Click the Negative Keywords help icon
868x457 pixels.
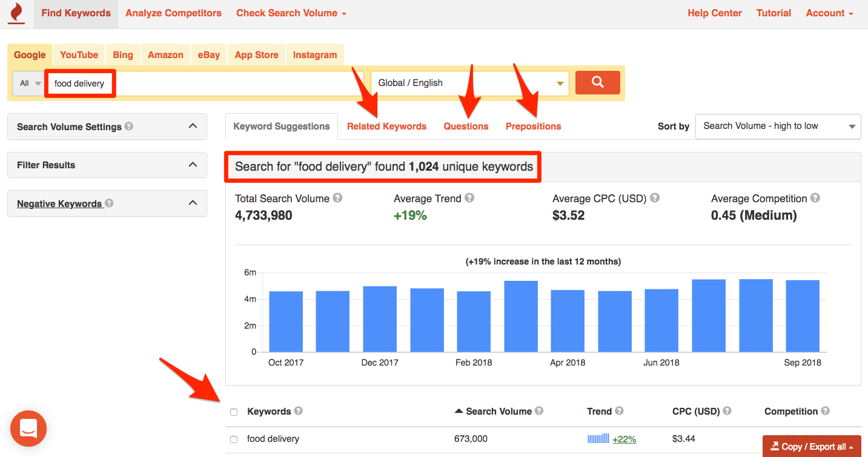[108, 203]
